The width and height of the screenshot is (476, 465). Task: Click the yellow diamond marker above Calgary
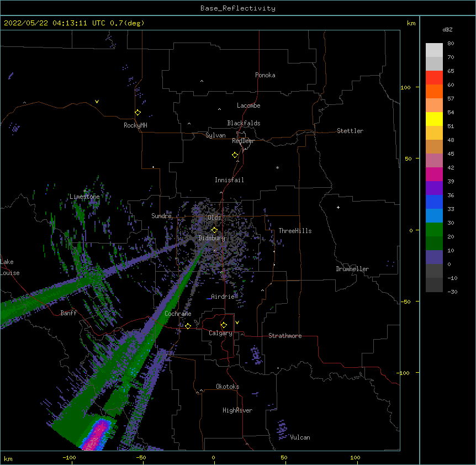click(224, 325)
